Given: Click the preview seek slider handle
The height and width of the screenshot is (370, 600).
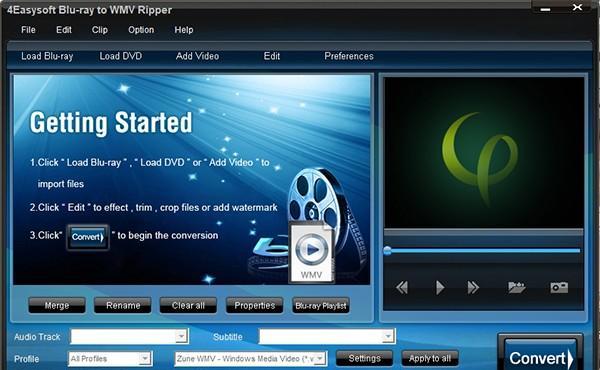Looking at the screenshot, I should point(388,251).
